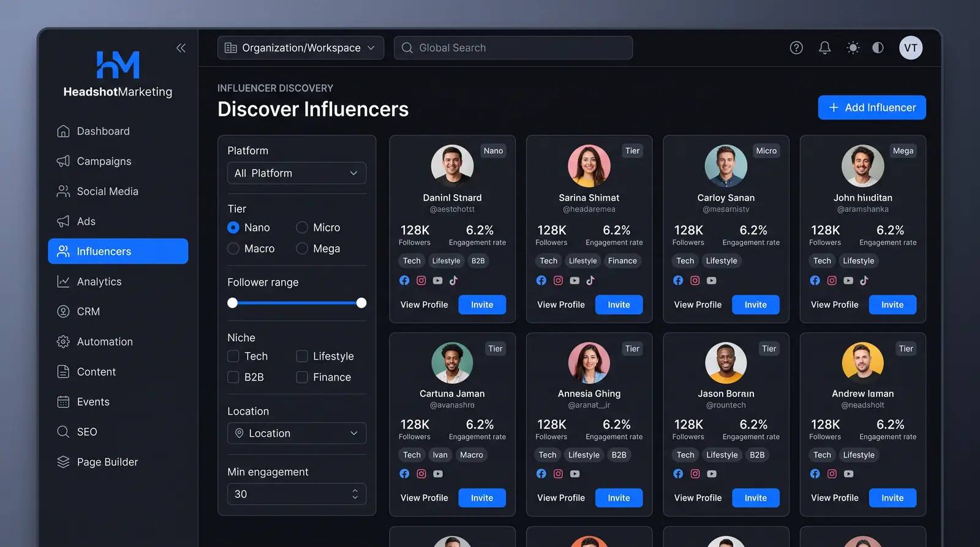Open Cartuna Jaman's Facebook icon
Screen dimensions: 980x547
404,473
